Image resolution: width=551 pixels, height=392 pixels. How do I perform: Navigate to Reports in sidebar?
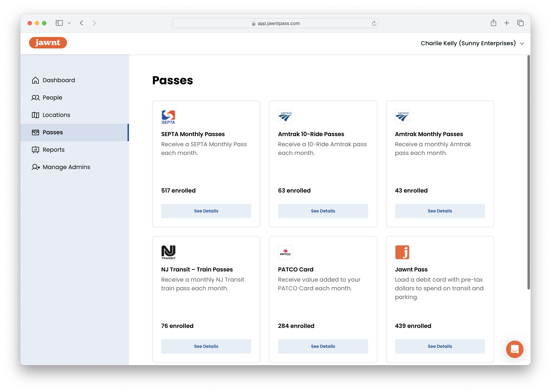pyautogui.click(x=53, y=150)
